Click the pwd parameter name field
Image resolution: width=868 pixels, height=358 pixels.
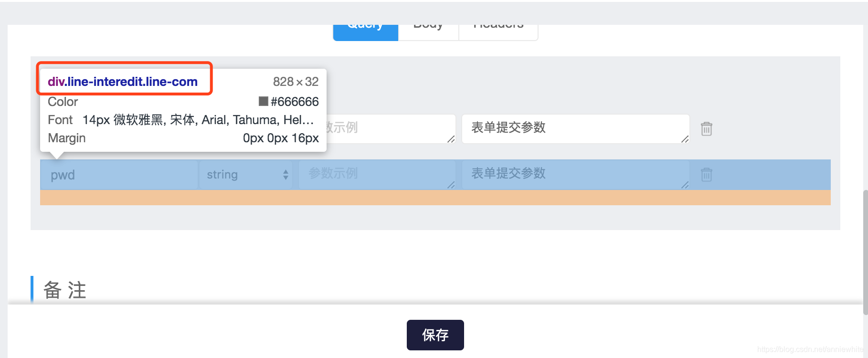pos(119,175)
